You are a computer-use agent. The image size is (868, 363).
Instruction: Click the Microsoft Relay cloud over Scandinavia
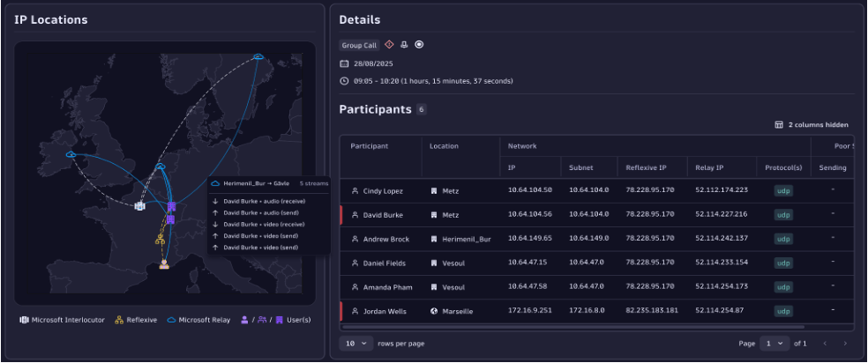(x=258, y=57)
